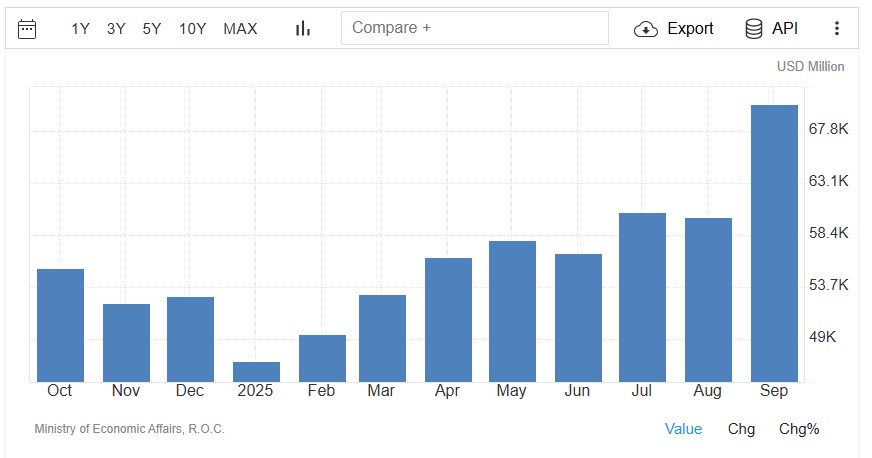Open the three-dot more options menu
This screenshot has width=872, height=458.
pyautogui.click(x=837, y=29)
